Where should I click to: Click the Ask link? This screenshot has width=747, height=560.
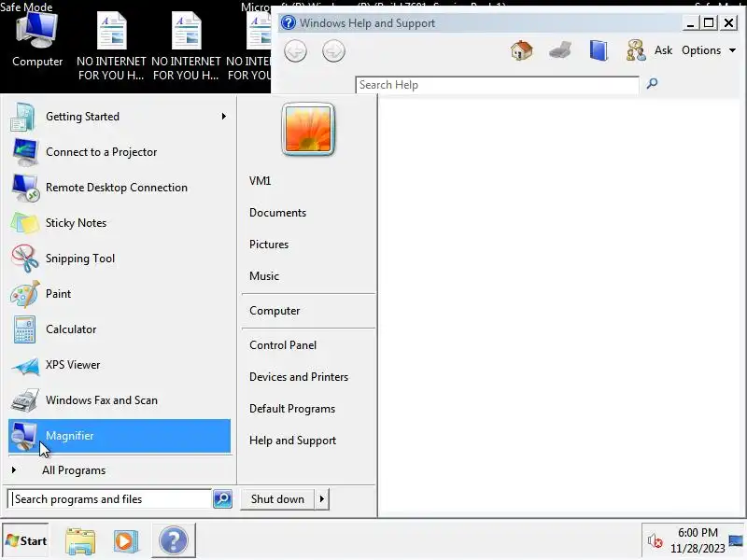(663, 50)
